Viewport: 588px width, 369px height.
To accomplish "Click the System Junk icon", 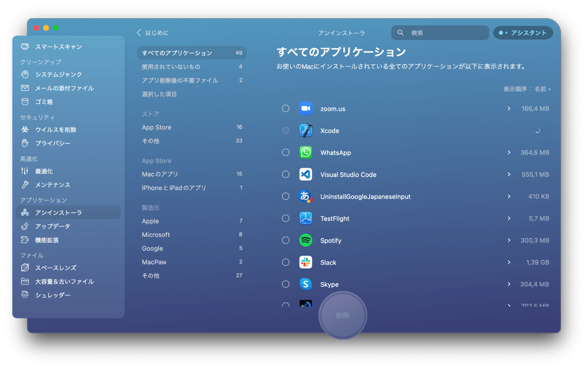I will pos(25,74).
